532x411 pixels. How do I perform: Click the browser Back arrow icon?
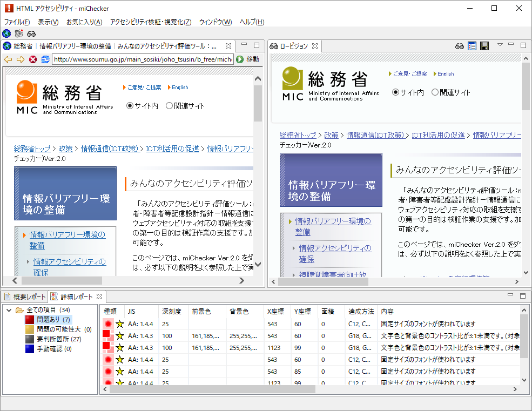[x=8, y=59]
